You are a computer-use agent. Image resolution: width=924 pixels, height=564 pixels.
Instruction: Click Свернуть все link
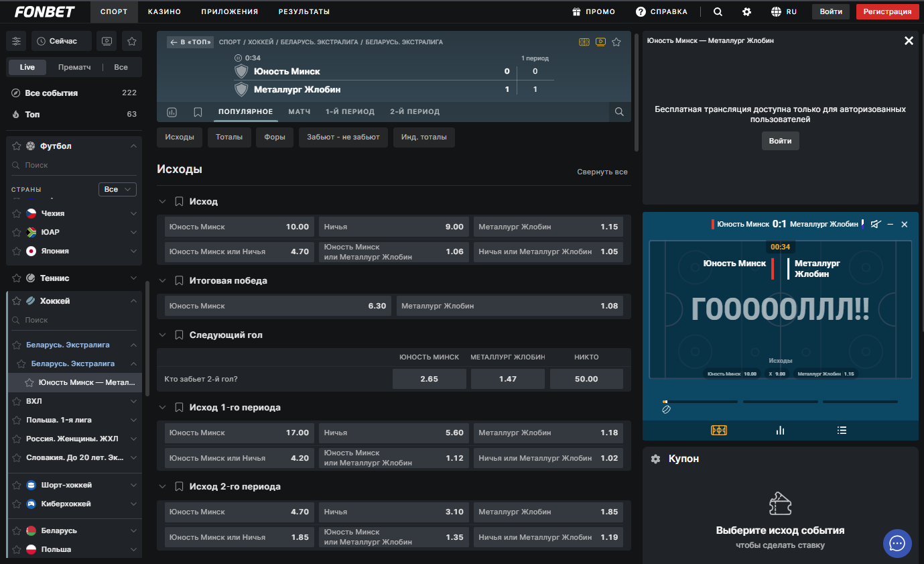click(x=602, y=172)
